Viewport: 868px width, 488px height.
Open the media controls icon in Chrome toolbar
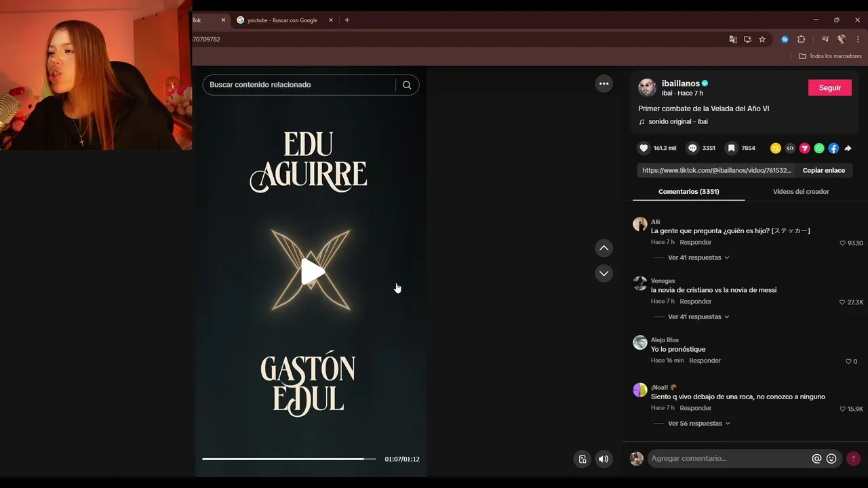coord(825,39)
